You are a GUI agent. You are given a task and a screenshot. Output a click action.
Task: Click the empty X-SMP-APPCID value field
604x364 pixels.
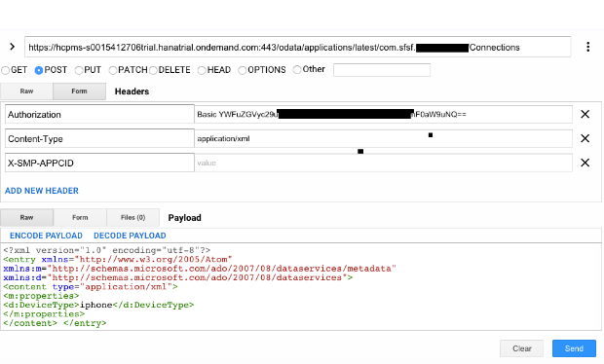click(383, 163)
